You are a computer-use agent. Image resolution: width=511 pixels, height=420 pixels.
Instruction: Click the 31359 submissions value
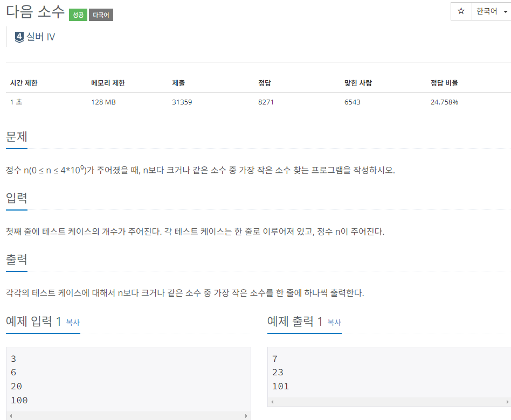pos(182,102)
